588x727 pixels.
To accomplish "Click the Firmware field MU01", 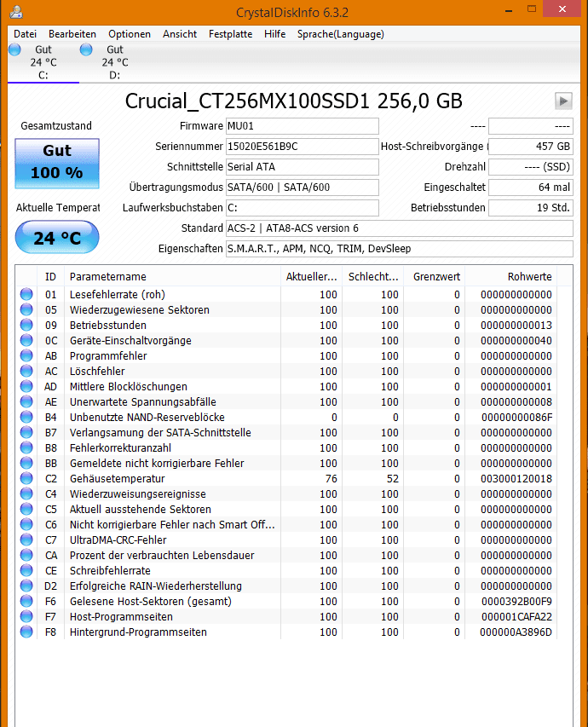I will 302,126.
